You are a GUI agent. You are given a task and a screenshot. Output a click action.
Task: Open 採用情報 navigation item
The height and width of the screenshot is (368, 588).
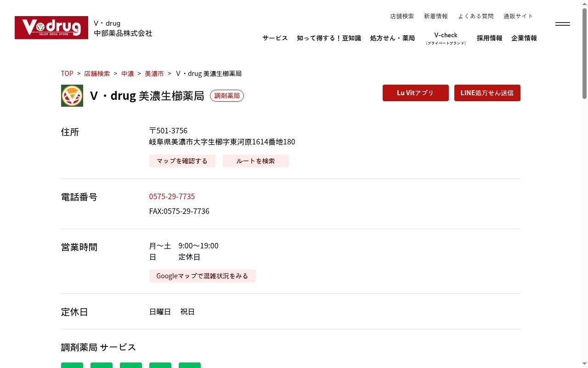[x=489, y=38]
